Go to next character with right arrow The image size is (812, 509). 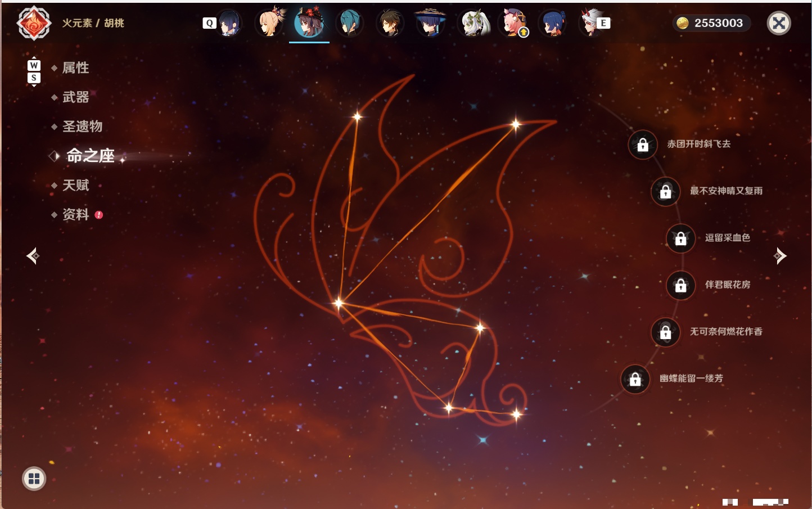(x=780, y=256)
